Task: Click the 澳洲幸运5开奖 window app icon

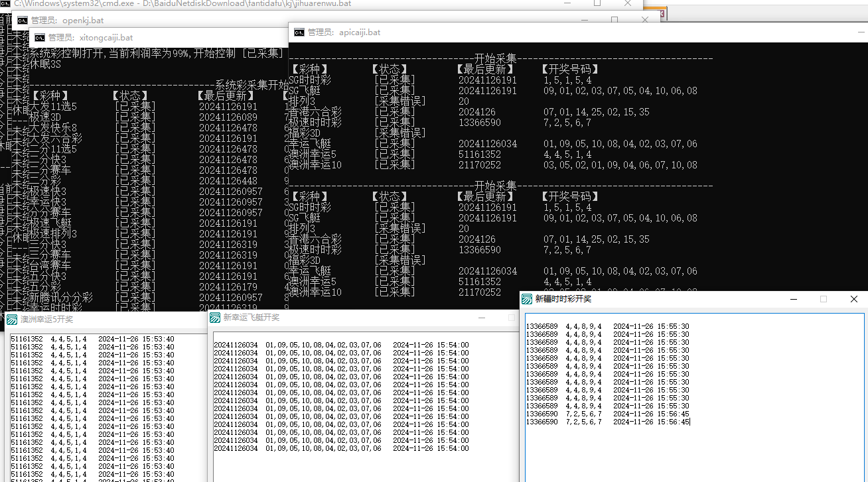Action: pyautogui.click(x=11, y=320)
